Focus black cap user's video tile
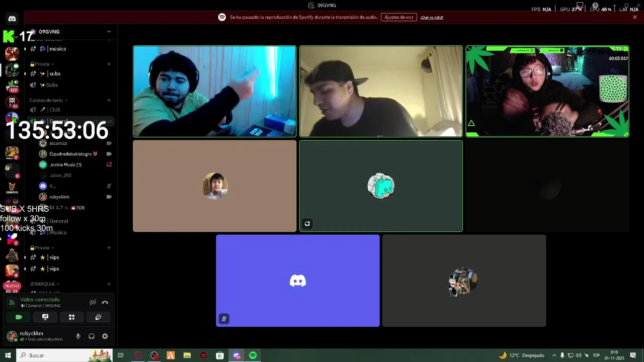Screen dimensions: 644x362 pyautogui.click(x=381, y=91)
